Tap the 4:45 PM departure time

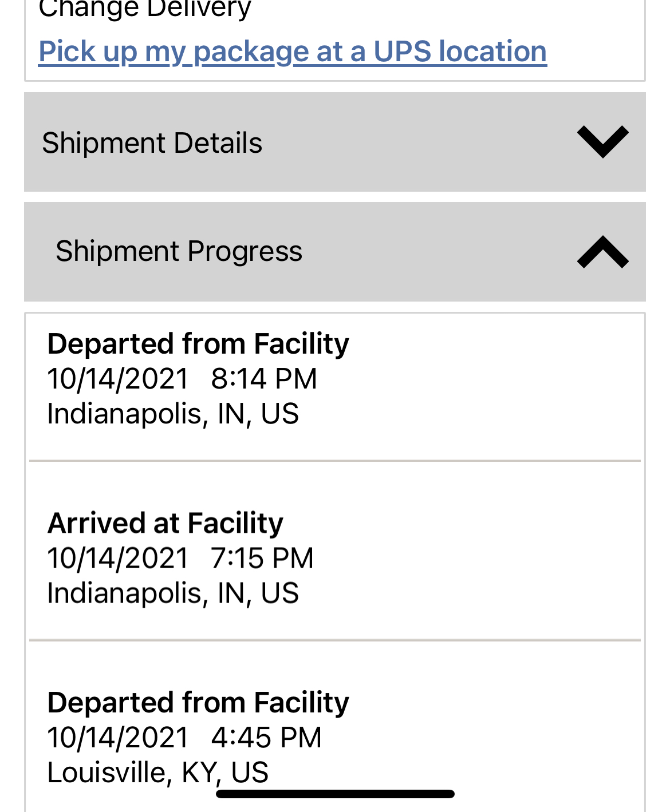coord(266,738)
